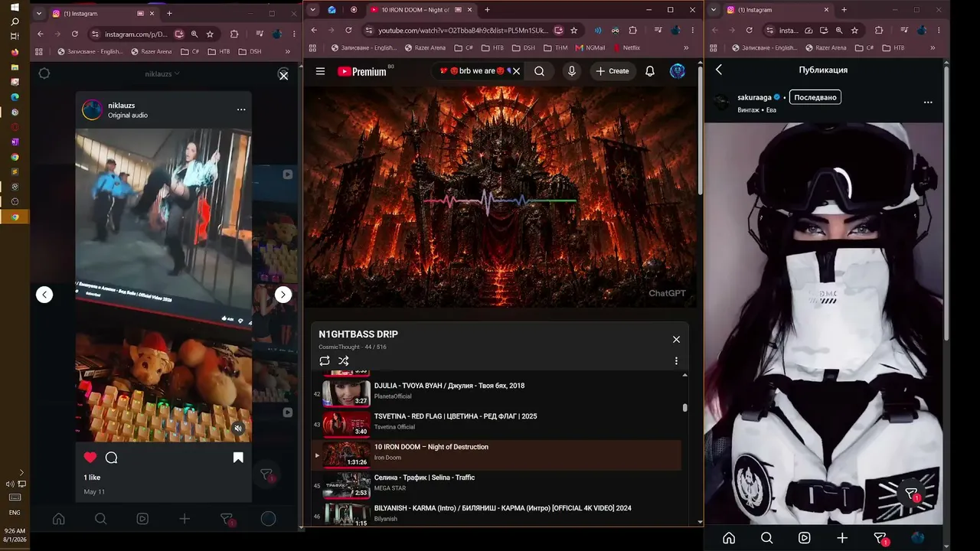The height and width of the screenshot is (551, 980).
Task: Start YouTube voice search with the microphone
Action: click(x=571, y=71)
